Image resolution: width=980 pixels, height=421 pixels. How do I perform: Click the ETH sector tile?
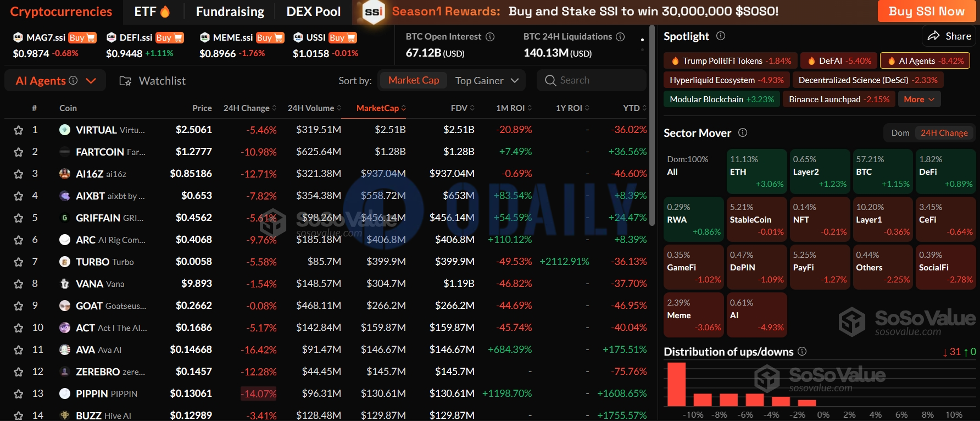(757, 171)
